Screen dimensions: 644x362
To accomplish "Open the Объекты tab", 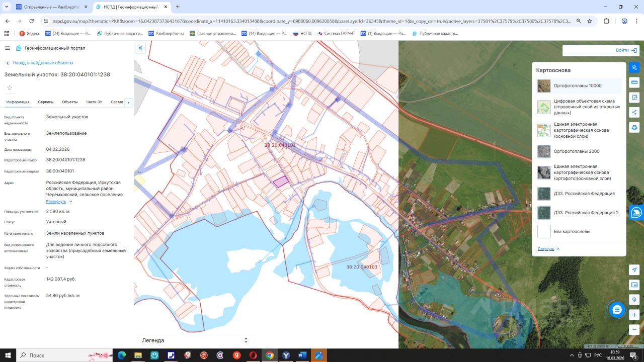I will [x=70, y=102].
